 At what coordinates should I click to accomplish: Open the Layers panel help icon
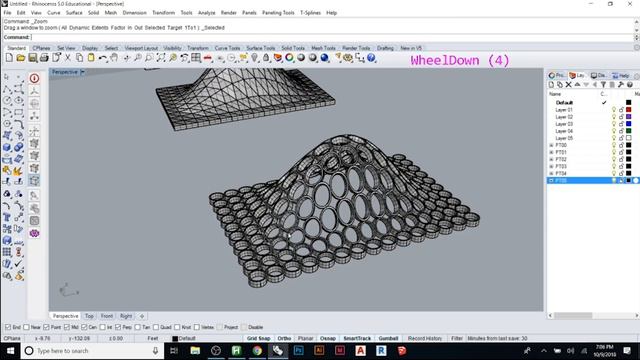(x=630, y=84)
